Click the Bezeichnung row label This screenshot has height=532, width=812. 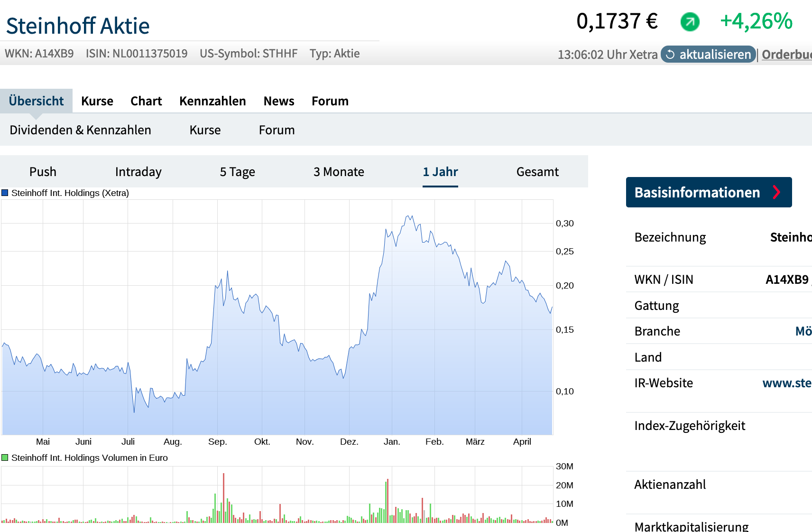click(x=670, y=237)
